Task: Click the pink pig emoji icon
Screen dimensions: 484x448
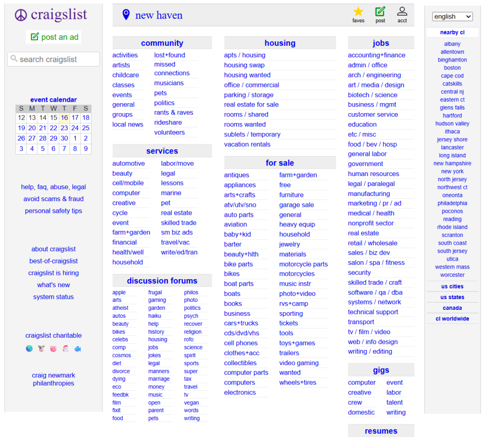Action: click(53, 349)
